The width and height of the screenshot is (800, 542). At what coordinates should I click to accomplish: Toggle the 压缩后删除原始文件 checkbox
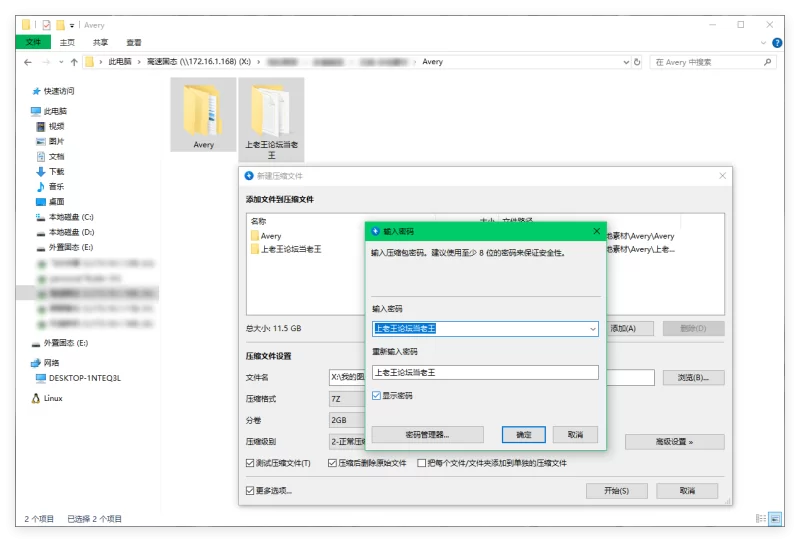click(333, 463)
